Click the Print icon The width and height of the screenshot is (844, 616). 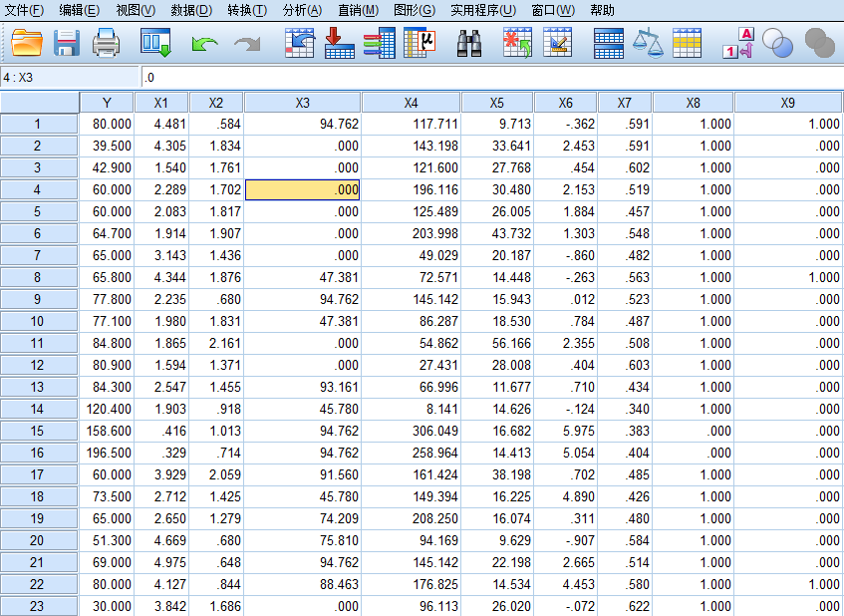(x=106, y=43)
